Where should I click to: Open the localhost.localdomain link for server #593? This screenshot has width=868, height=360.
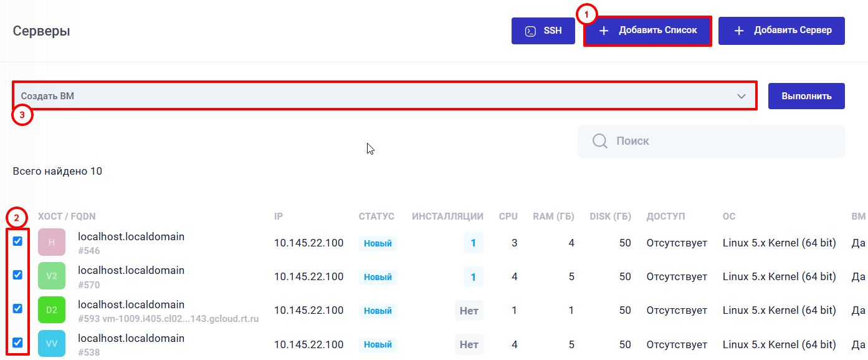coord(131,304)
